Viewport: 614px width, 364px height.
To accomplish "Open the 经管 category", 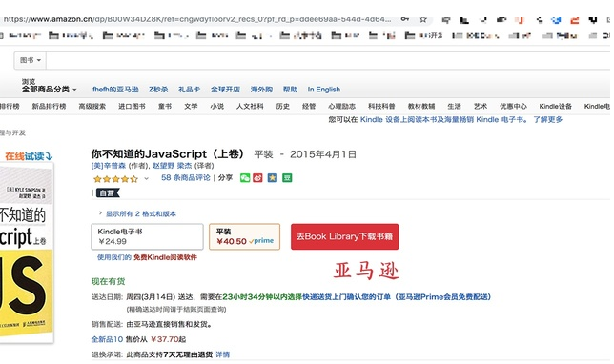I will [309, 106].
